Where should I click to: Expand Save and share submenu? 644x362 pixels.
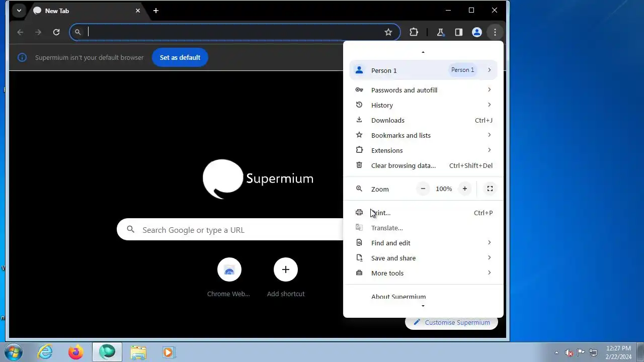(x=423, y=258)
